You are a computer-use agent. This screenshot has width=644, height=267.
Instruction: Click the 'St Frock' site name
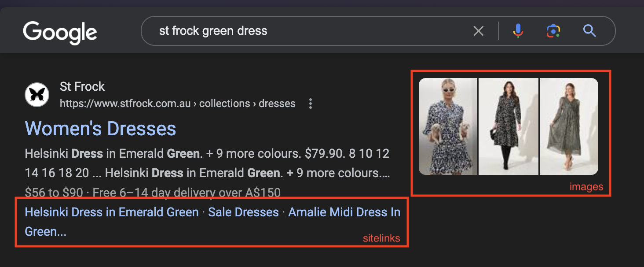pyautogui.click(x=82, y=86)
